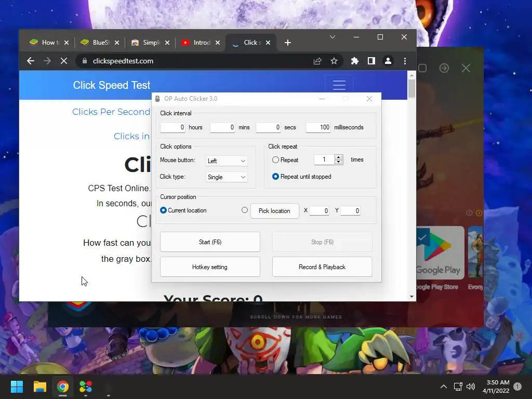This screenshot has height=399, width=532.
Task: Open new Chrome tab with plus
Action: (x=288, y=43)
